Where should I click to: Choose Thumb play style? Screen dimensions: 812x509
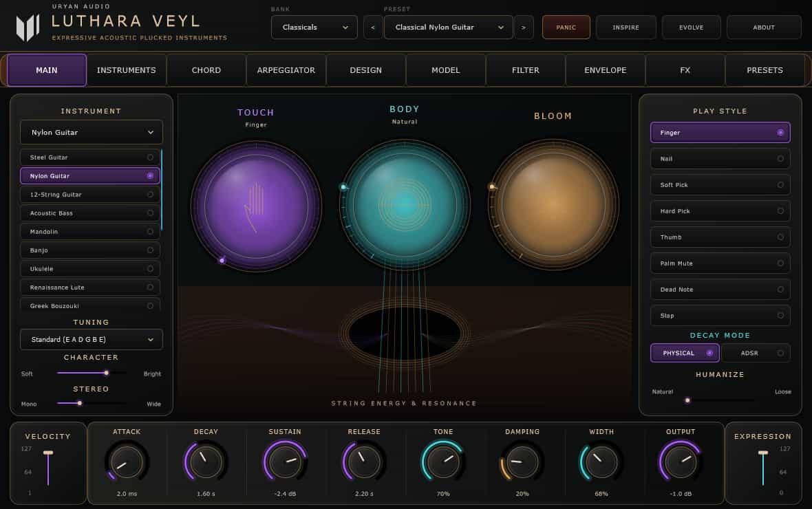pos(720,237)
